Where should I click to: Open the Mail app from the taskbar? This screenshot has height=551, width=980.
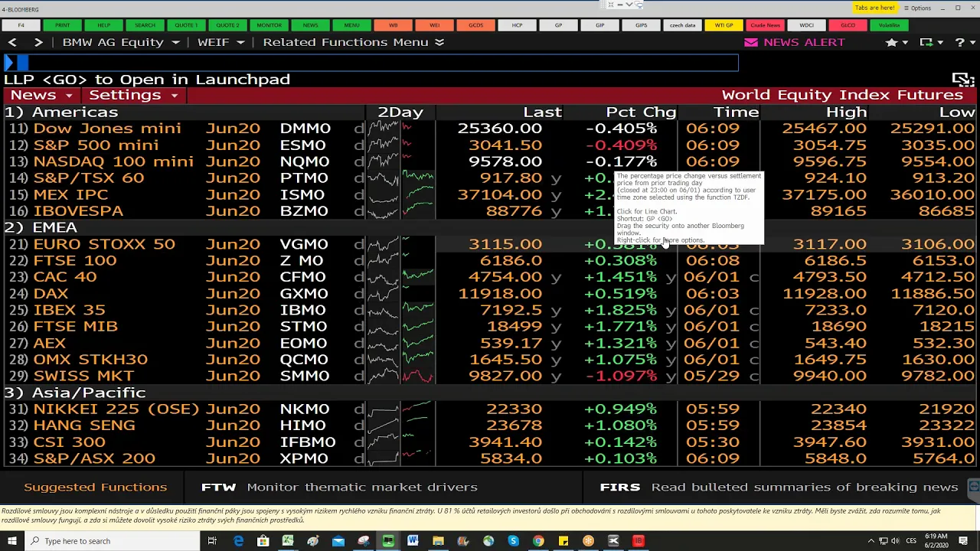point(338,541)
